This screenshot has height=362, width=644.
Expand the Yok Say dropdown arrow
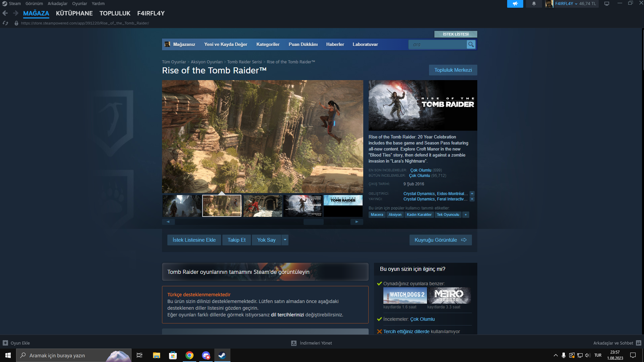point(285,240)
